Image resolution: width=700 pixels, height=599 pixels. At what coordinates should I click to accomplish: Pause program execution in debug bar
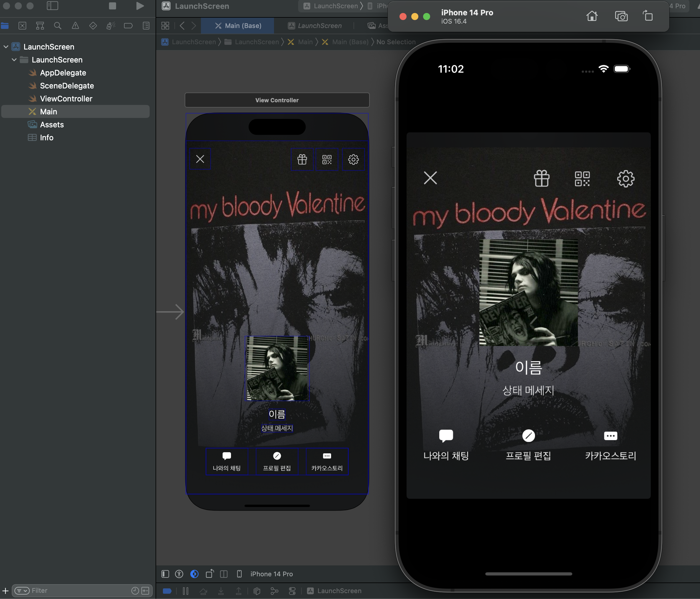186,590
